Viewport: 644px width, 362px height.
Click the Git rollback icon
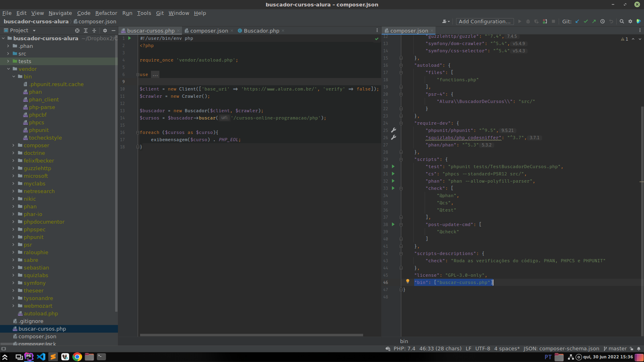pyautogui.click(x=611, y=21)
